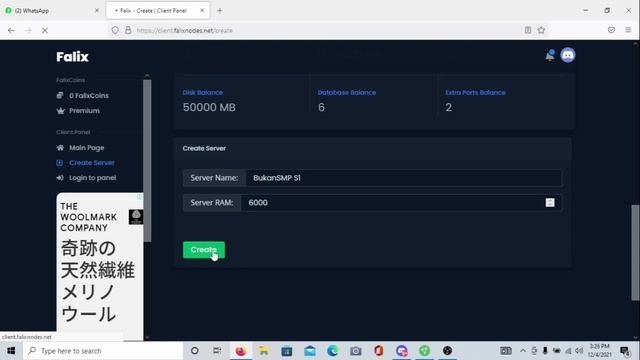Open 0 FalixCoins in sidebar
The width and height of the screenshot is (640, 360).
pos(82,96)
